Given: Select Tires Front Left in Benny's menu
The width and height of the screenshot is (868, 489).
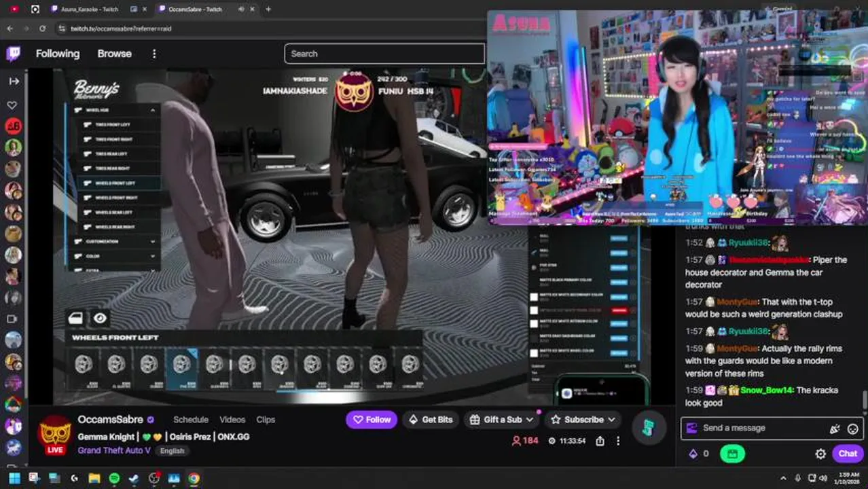Looking at the screenshot, I should tap(118, 125).
